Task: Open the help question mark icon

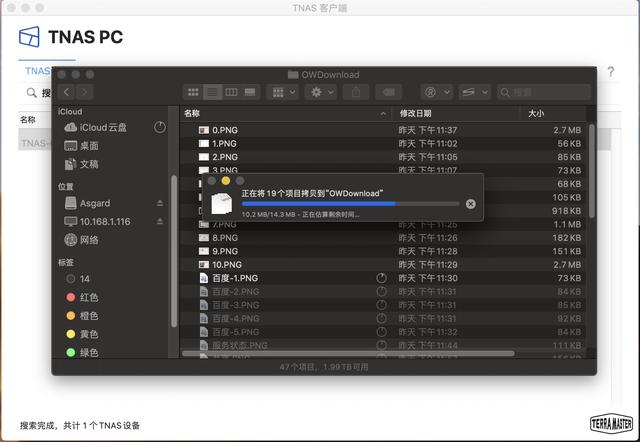Action: tap(610, 72)
